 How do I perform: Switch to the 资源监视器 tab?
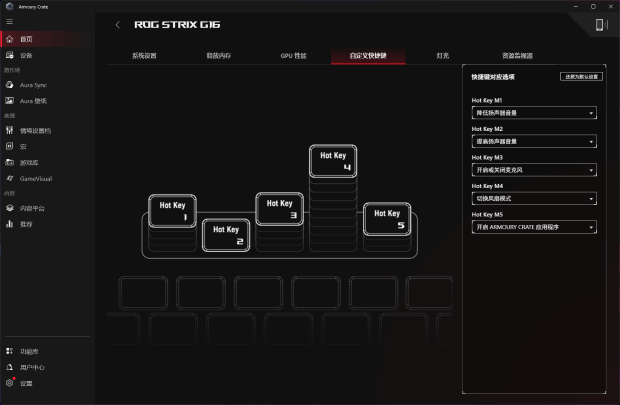coord(517,56)
